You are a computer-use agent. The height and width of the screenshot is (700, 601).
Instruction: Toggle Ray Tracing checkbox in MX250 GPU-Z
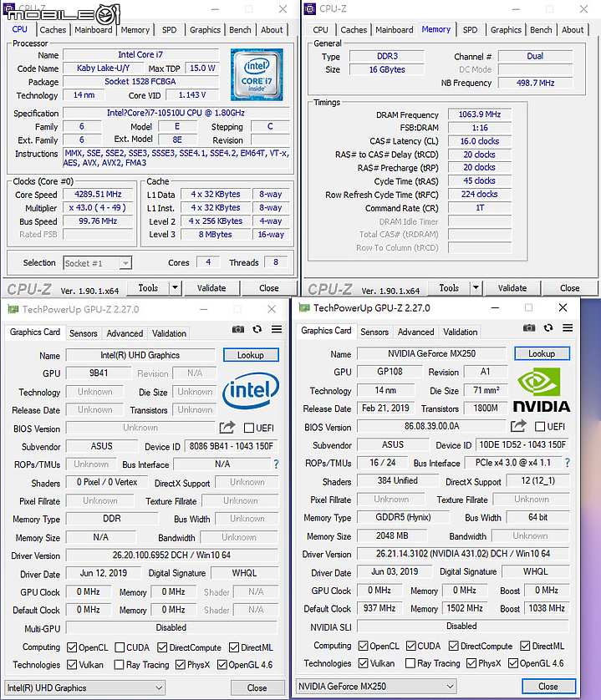click(410, 663)
